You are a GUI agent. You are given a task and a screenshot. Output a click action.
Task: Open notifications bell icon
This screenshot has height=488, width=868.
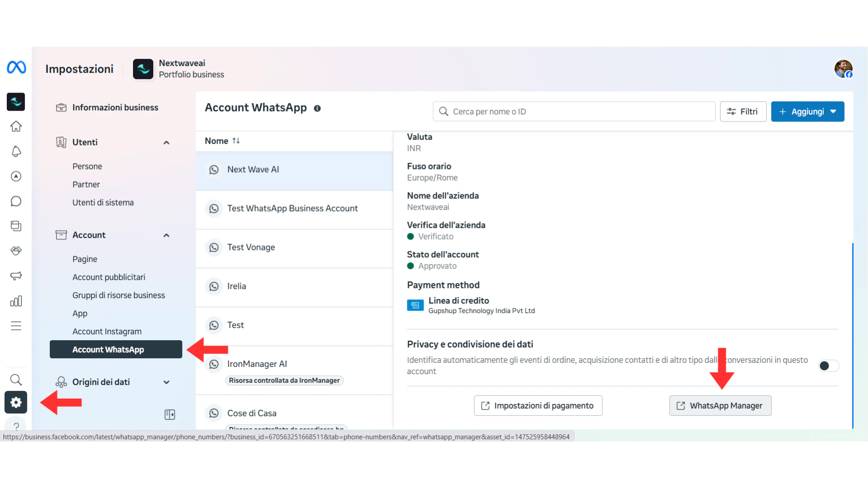pyautogui.click(x=16, y=151)
